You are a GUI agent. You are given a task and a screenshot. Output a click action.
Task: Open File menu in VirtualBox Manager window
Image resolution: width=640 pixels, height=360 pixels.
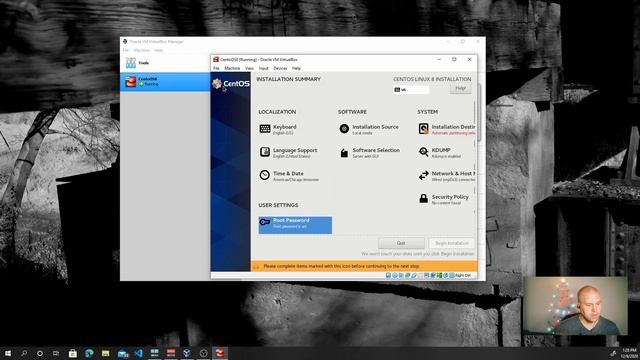click(126, 50)
